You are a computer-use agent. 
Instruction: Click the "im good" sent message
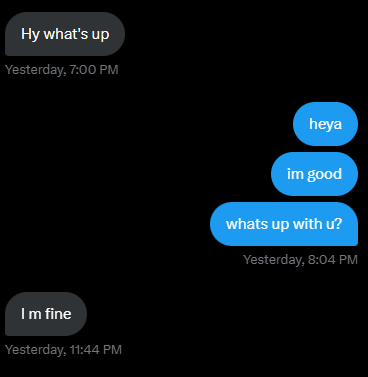[314, 174]
